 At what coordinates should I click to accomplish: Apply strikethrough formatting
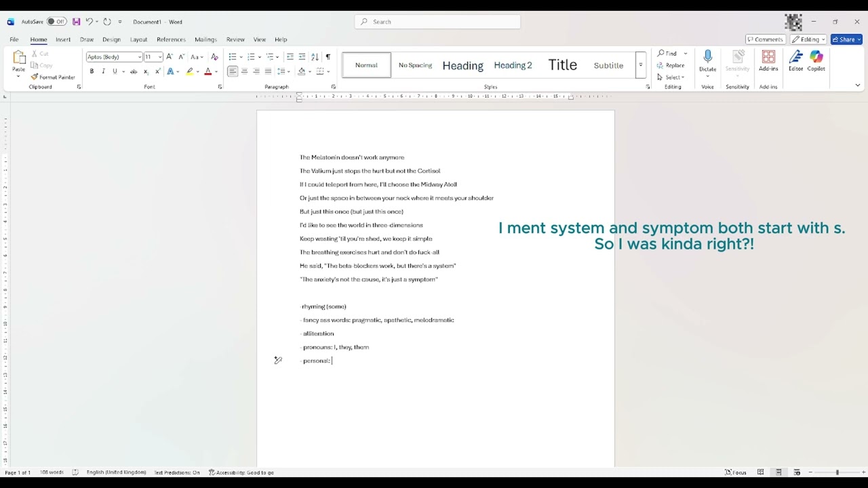click(x=134, y=71)
